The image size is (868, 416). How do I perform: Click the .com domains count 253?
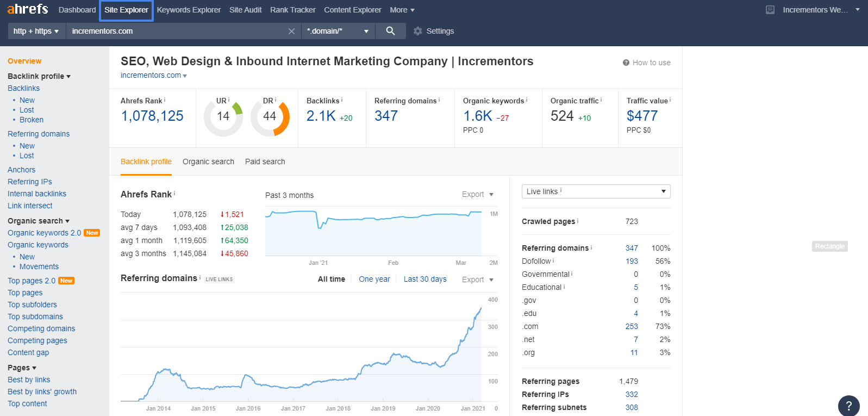632,326
